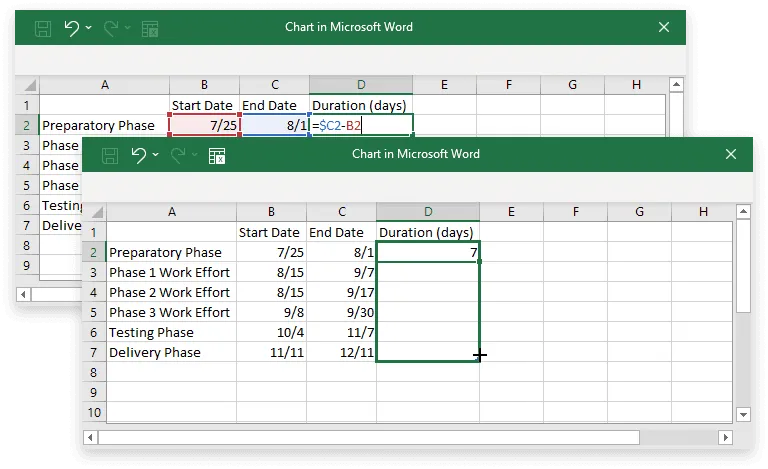Select column E header in front sheet
Image resolution: width=768 pixels, height=469 pixels.
(511, 211)
